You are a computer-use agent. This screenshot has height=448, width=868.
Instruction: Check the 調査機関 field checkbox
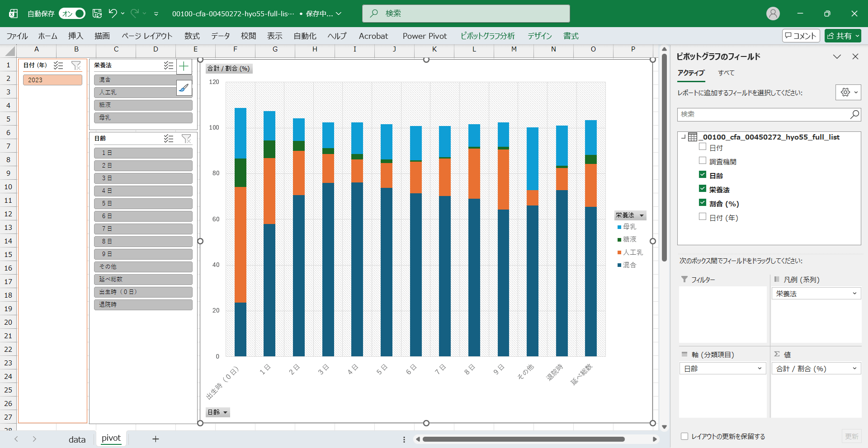703,161
